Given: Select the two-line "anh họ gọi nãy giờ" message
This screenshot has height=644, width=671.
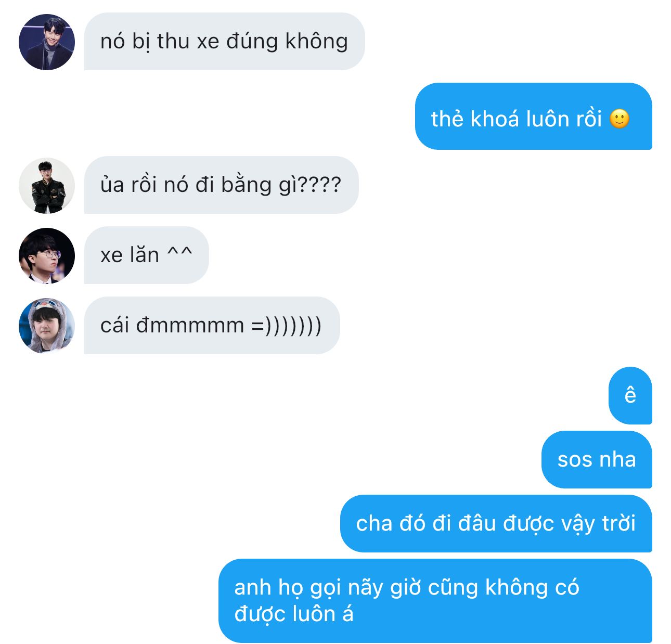Looking at the screenshot, I should [435, 601].
